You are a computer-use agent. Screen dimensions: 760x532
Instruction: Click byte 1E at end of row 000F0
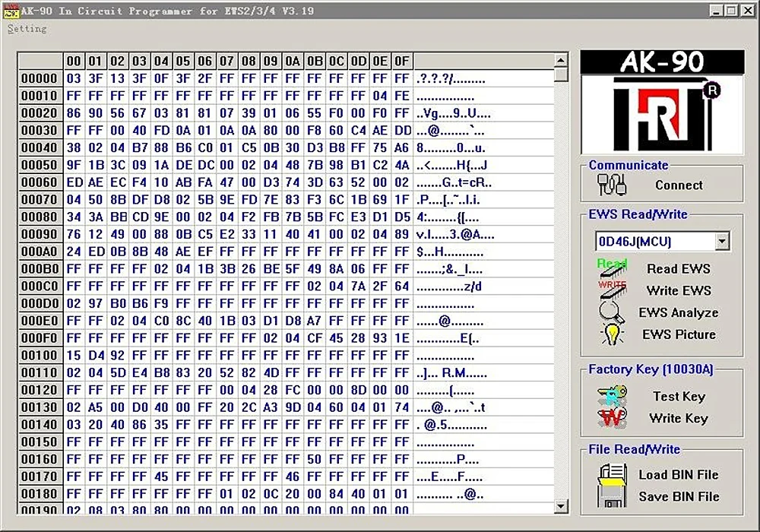[402, 338]
